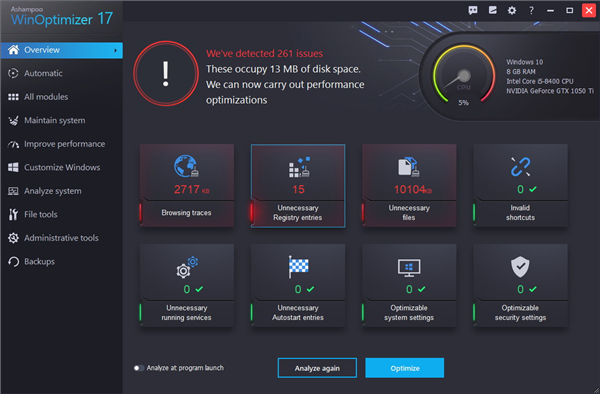This screenshot has height=394, width=600.
Task: Click the Windows 10 system info text
Action: [x=525, y=62]
